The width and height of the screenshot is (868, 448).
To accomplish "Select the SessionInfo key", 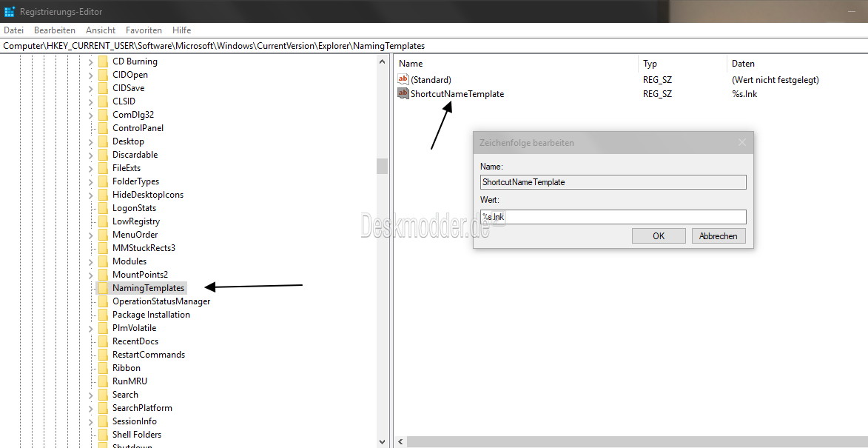I will (135, 421).
